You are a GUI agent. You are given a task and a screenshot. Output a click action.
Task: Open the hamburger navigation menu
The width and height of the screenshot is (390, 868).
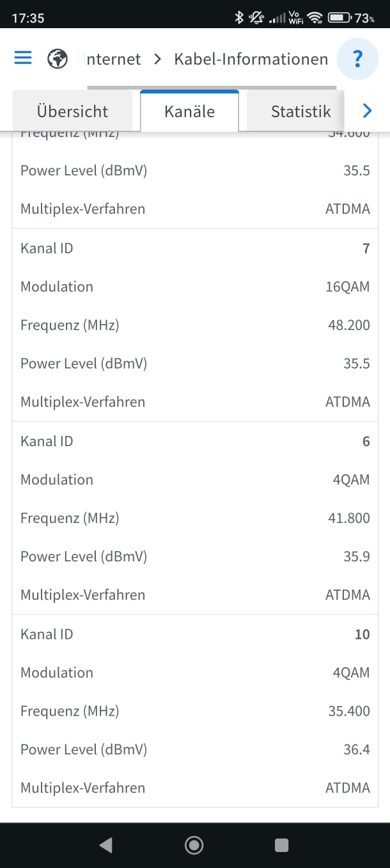click(23, 58)
